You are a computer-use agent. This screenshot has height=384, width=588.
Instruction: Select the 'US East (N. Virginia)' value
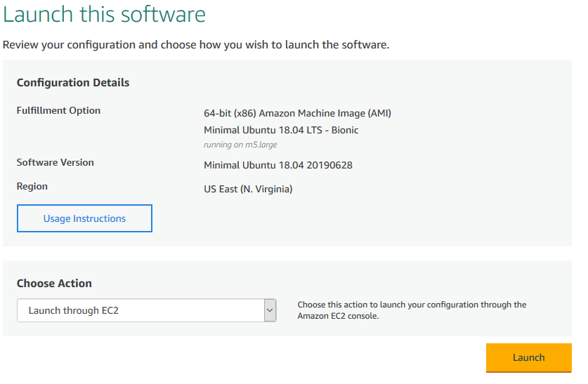click(x=248, y=189)
